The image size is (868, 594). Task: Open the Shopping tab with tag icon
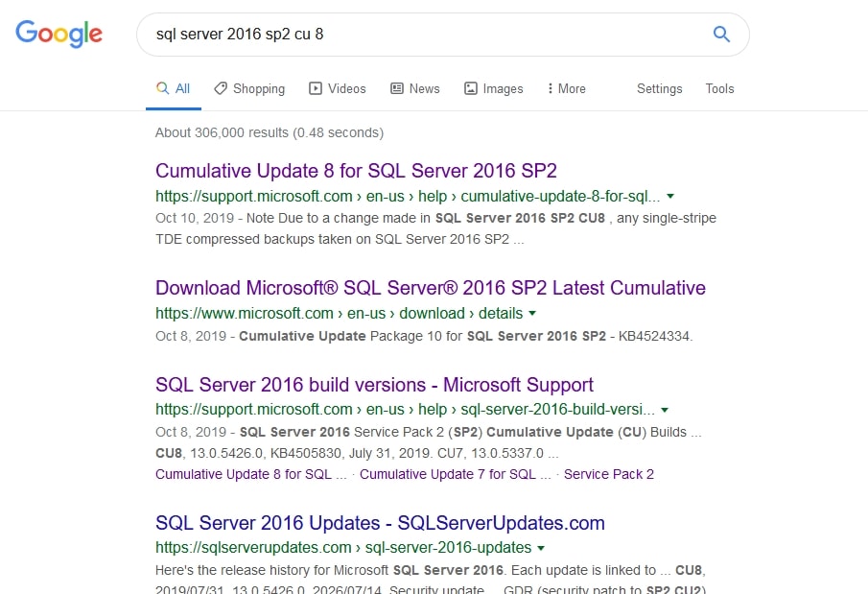[x=249, y=88]
